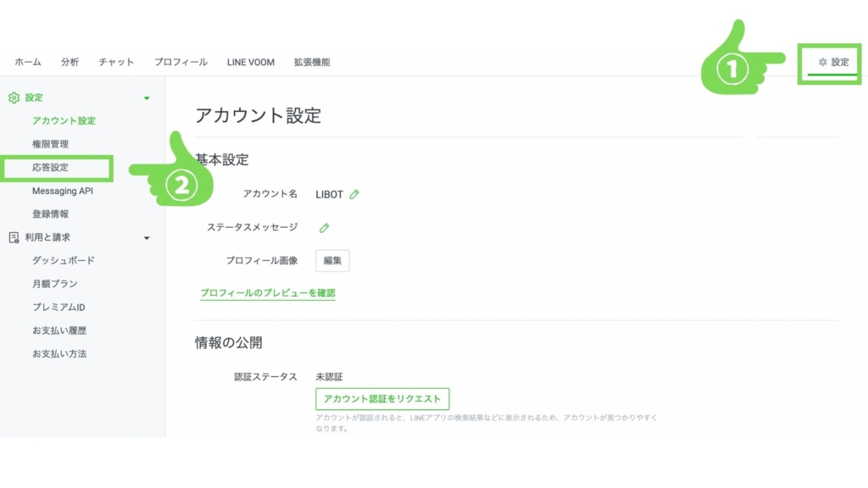Screen dimensions: 868x488
Task: Select 権限管理 in the sidebar
Action: [x=51, y=145]
